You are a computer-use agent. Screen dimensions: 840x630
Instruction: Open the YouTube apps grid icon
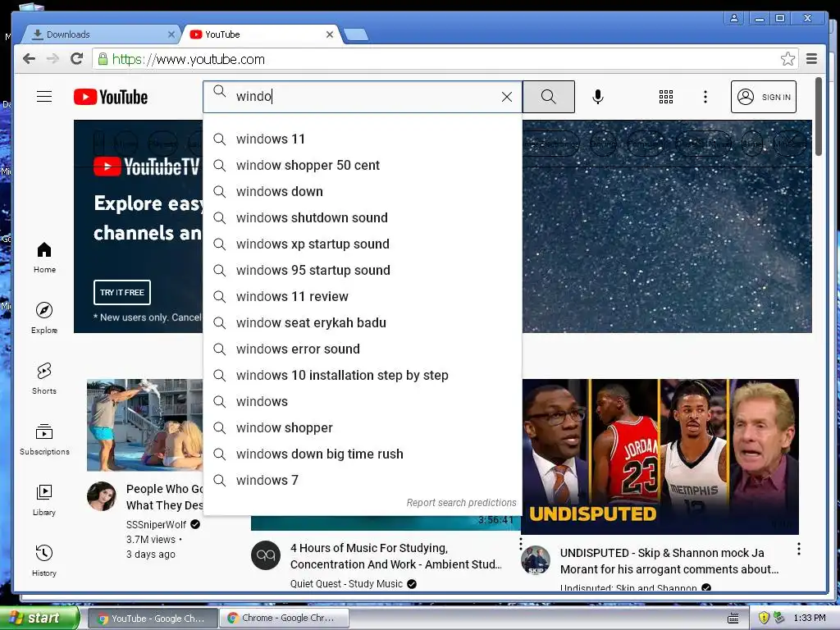point(665,97)
